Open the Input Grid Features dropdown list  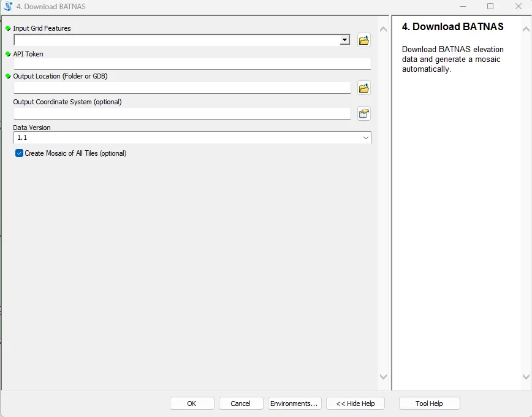tap(344, 40)
